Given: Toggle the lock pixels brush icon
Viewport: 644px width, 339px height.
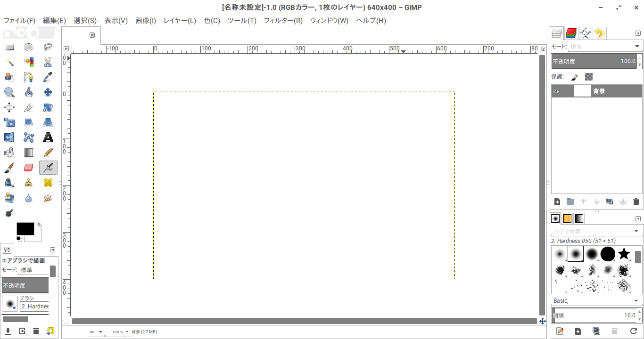Looking at the screenshot, I should (x=575, y=77).
